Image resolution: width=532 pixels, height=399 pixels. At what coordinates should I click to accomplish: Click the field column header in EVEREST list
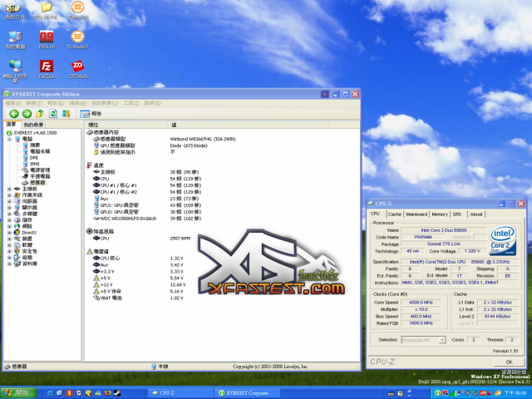[x=126, y=125]
